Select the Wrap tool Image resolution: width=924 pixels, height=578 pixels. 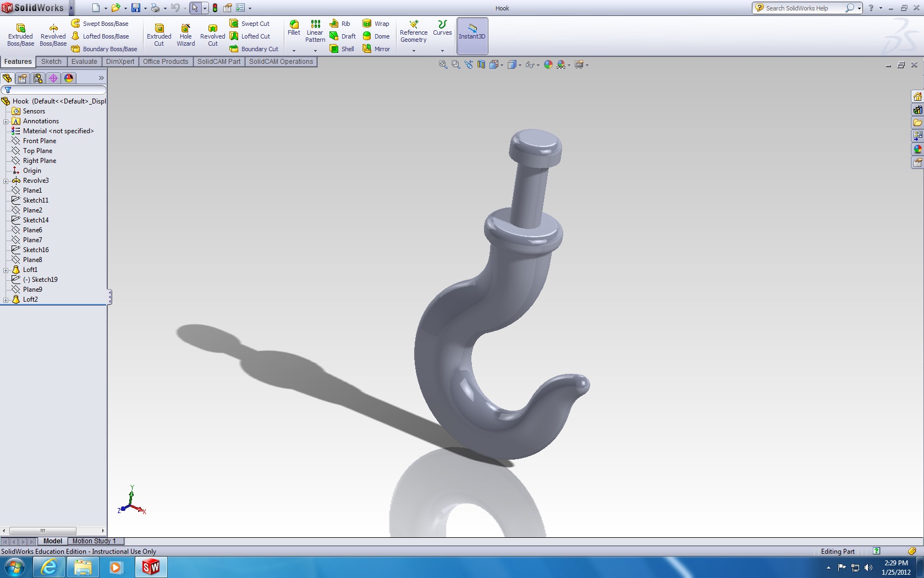[x=376, y=24]
